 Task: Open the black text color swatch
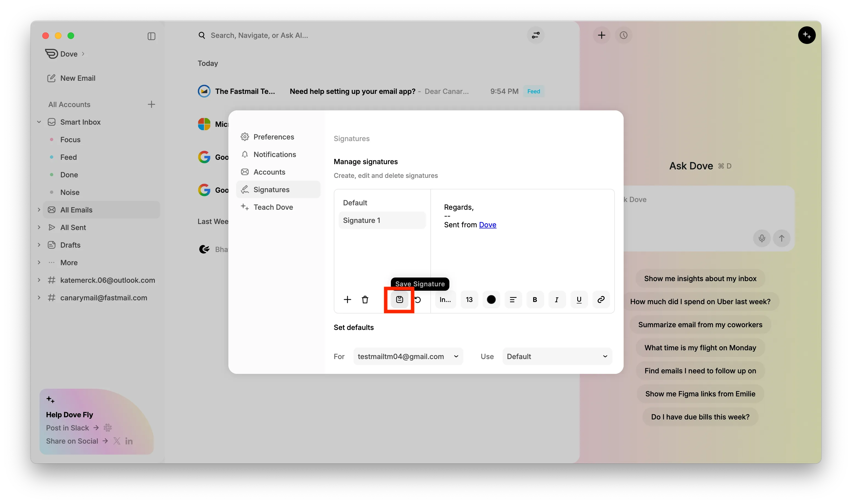[491, 299]
